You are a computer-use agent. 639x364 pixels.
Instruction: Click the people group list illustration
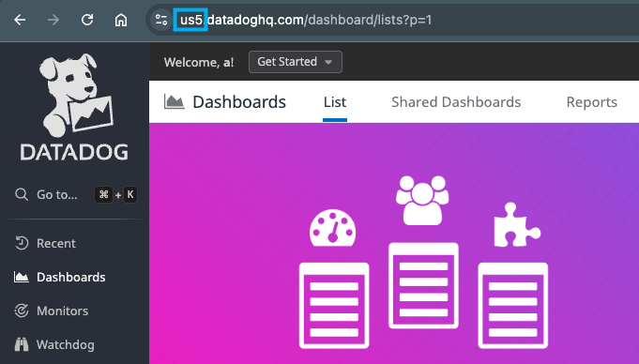423,252
